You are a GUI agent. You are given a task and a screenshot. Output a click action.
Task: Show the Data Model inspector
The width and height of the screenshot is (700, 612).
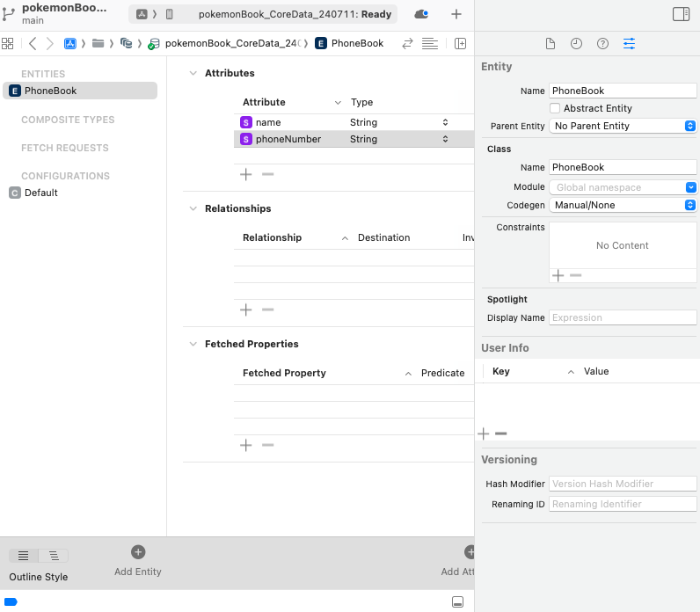[x=629, y=43]
